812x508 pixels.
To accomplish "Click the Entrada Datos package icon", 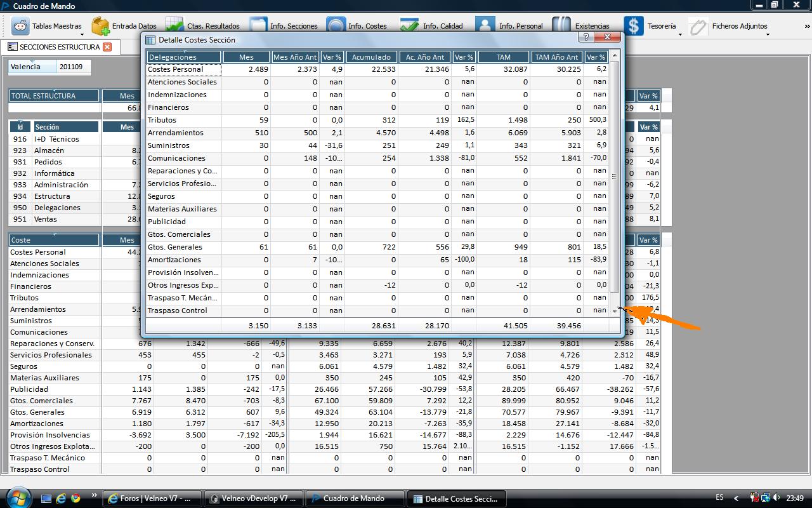I will point(101,26).
